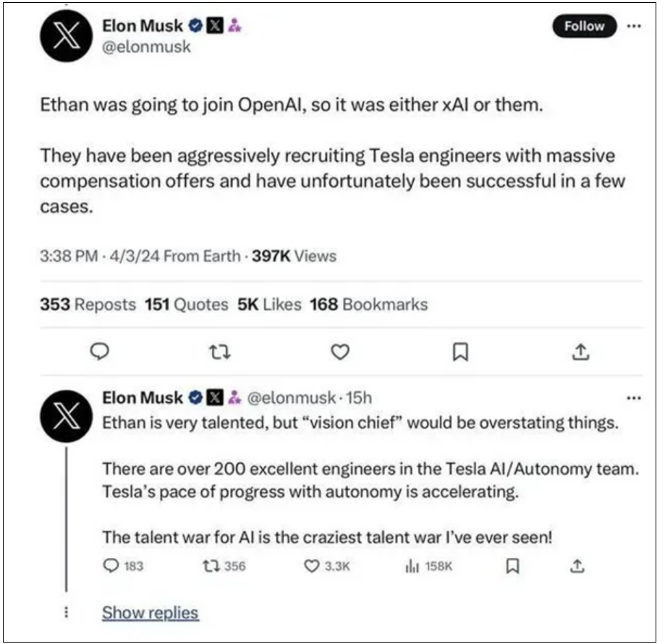View analytics icon showing 158K
The width and height of the screenshot is (665, 644).
click(x=429, y=566)
